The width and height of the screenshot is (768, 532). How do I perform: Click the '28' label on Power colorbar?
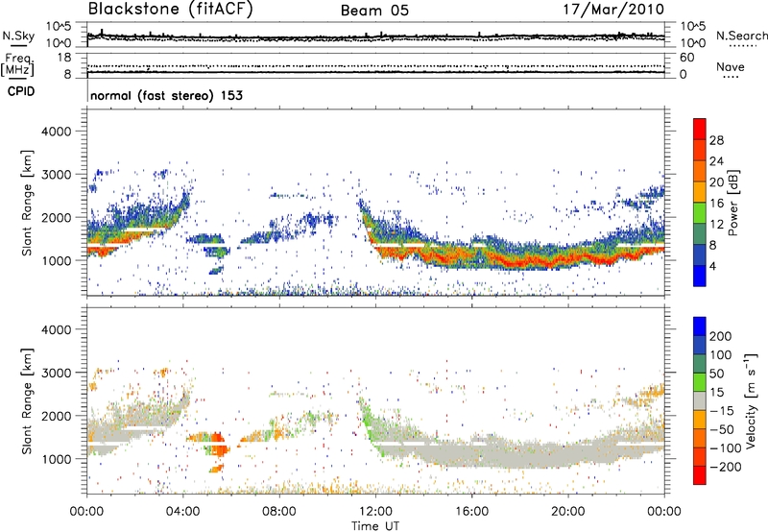pyautogui.click(x=716, y=140)
